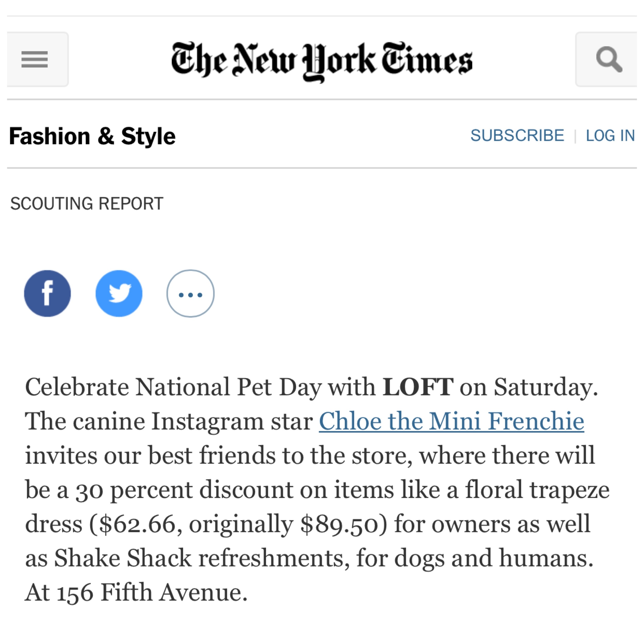Viewport: 644px width, 644px height.
Task: Select the Scouting Report column label
Action: coord(87,204)
